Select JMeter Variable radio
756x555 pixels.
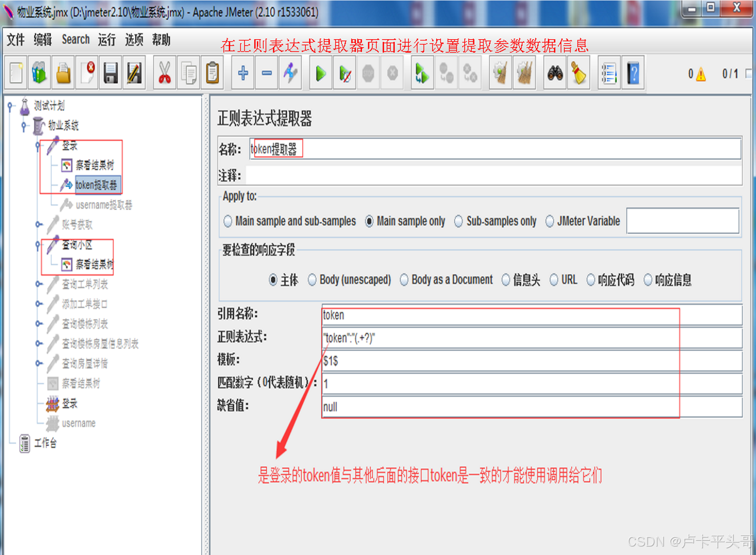tap(550, 221)
